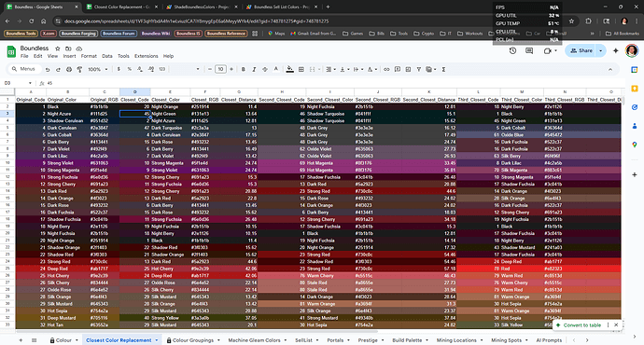Click the document cloud status icon
The height and width of the screenshot is (345, 644).
pyautogui.click(x=78, y=48)
